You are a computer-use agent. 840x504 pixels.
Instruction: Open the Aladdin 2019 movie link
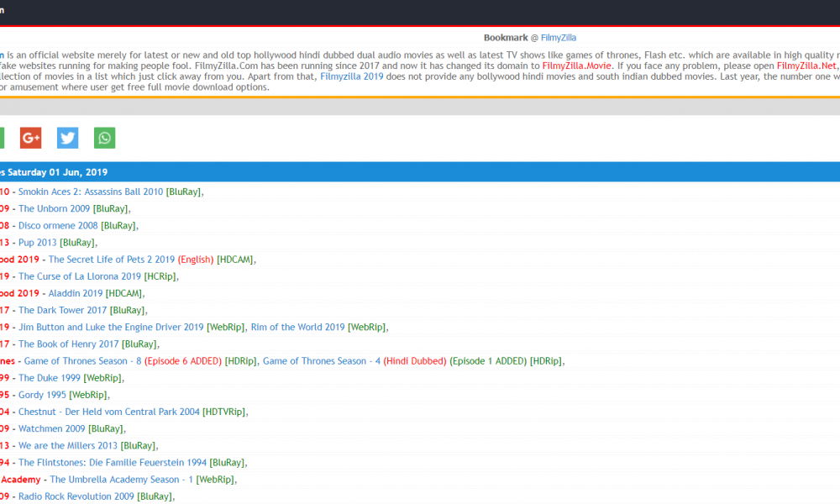(75, 293)
